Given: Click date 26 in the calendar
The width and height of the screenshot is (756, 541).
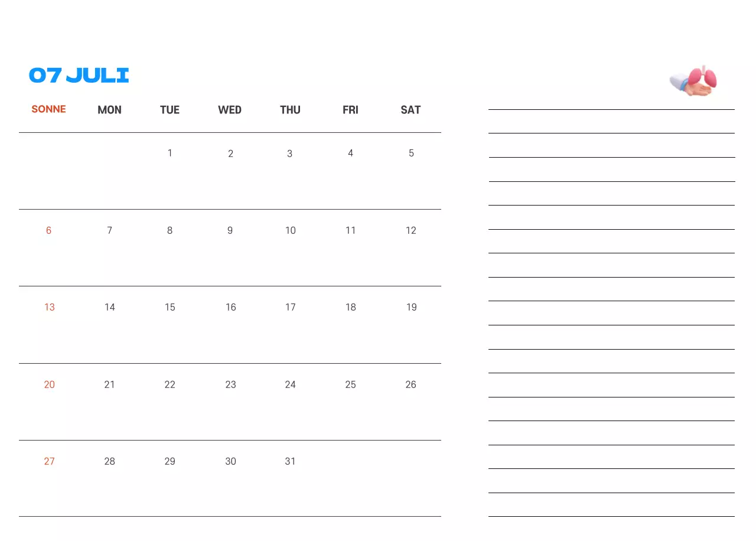Looking at the screenshot, I should point(410,384).
